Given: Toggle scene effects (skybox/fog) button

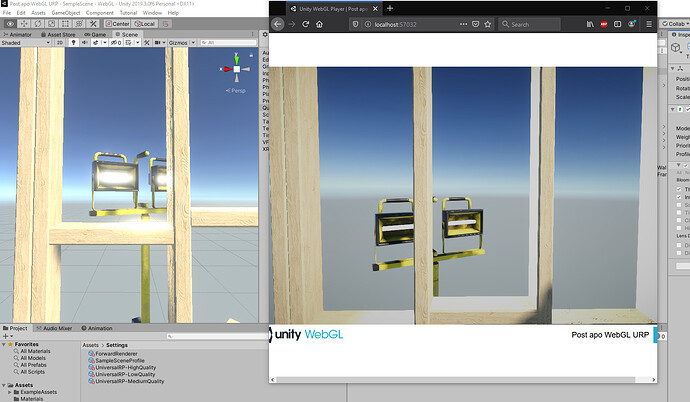Looking at the screenshot, I should pyautogui.click(x=96, y=43).
